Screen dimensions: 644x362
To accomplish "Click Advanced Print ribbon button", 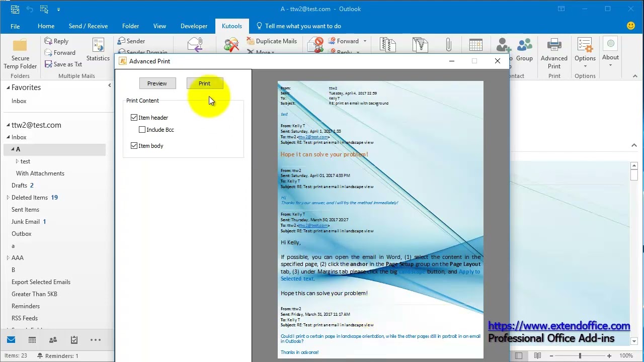I will (x=554, y=54).
